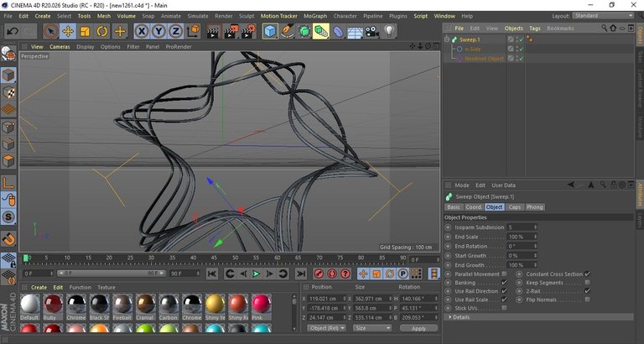The image size is (644, 344).
Task: Open render settings gear clapperboard
Action: [248, 31]
